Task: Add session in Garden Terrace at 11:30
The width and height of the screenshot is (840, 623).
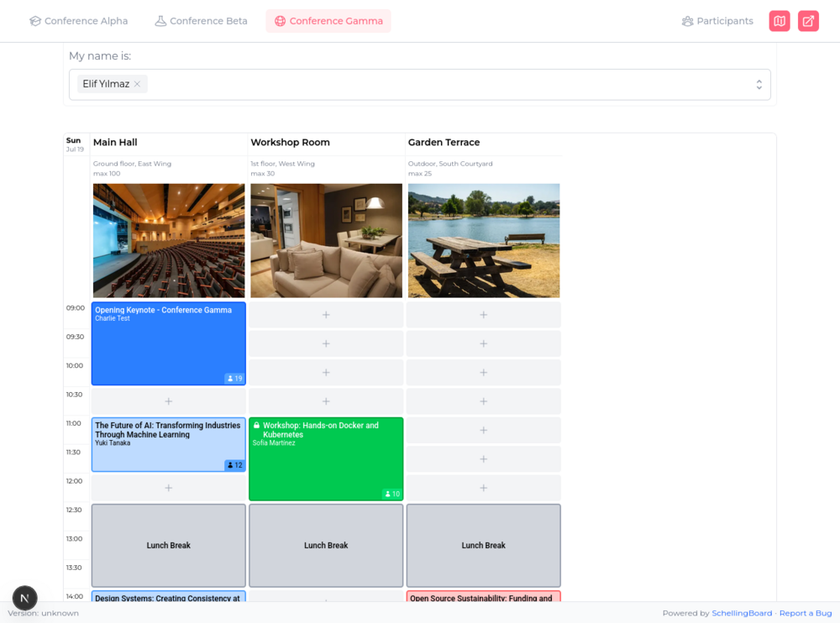Action: (x=484, y=459)
